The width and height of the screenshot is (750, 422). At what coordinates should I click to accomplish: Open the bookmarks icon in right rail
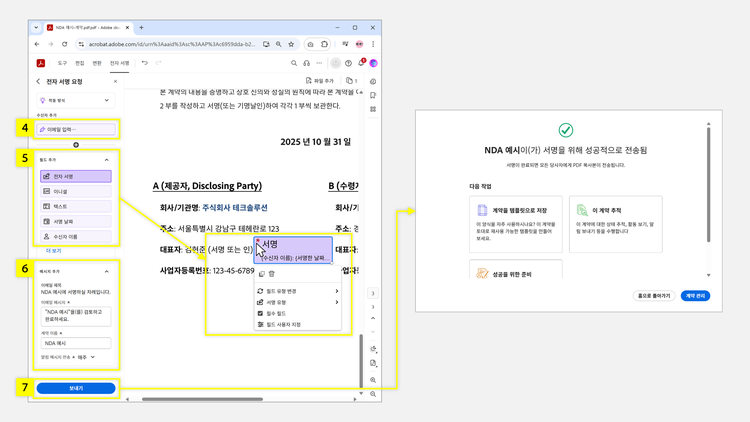click(373, 95)
